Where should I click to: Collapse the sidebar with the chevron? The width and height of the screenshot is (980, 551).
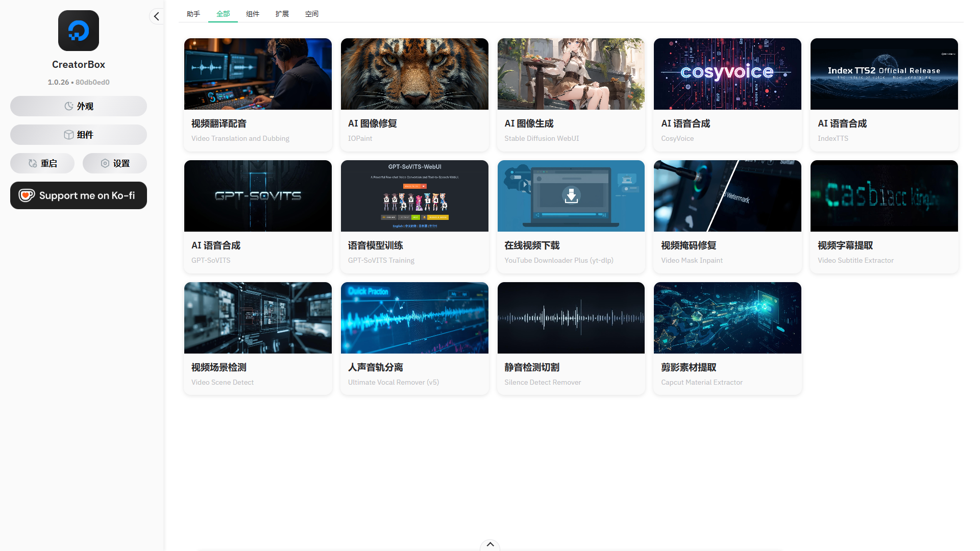pyautogui.click(x=156, y=16)
